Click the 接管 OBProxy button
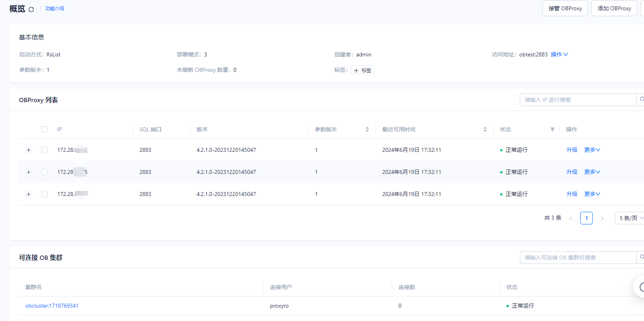644x321 pixels. click(565, 8)
